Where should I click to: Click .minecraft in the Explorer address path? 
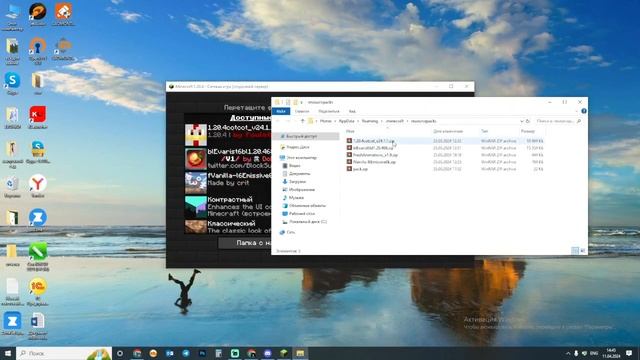tap(395, 121)
